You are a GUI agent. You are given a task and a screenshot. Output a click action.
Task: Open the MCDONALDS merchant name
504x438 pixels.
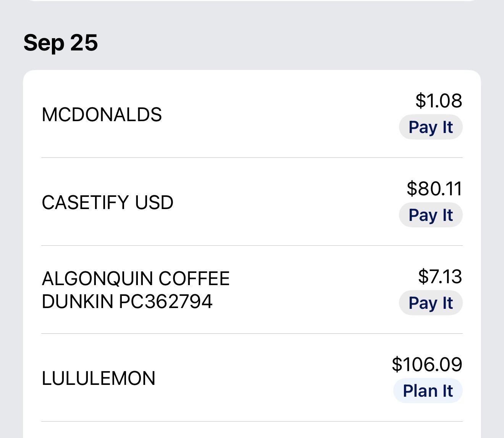tap(102, 115)
